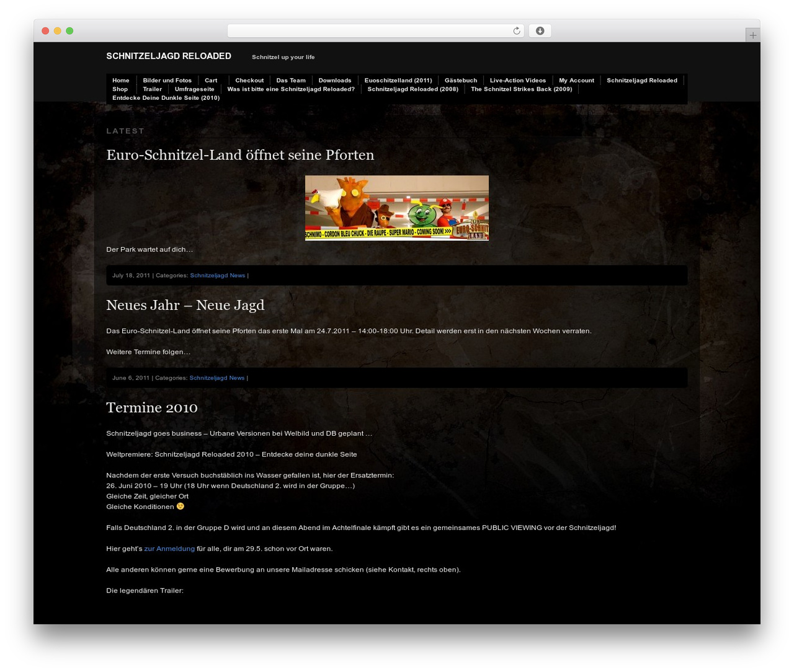Viewport: 794px width, 672px height.
Task: Open the Cart page
Action: coord(211,81)
